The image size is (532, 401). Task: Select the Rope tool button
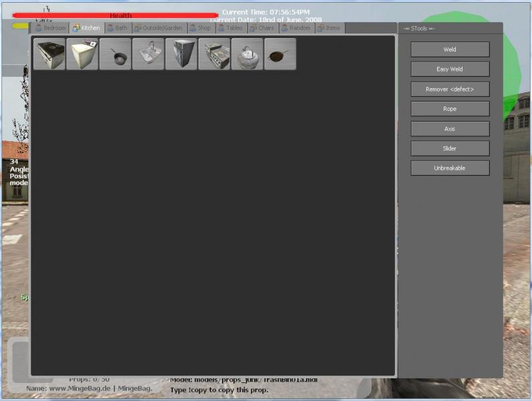(x=450, y=109)
